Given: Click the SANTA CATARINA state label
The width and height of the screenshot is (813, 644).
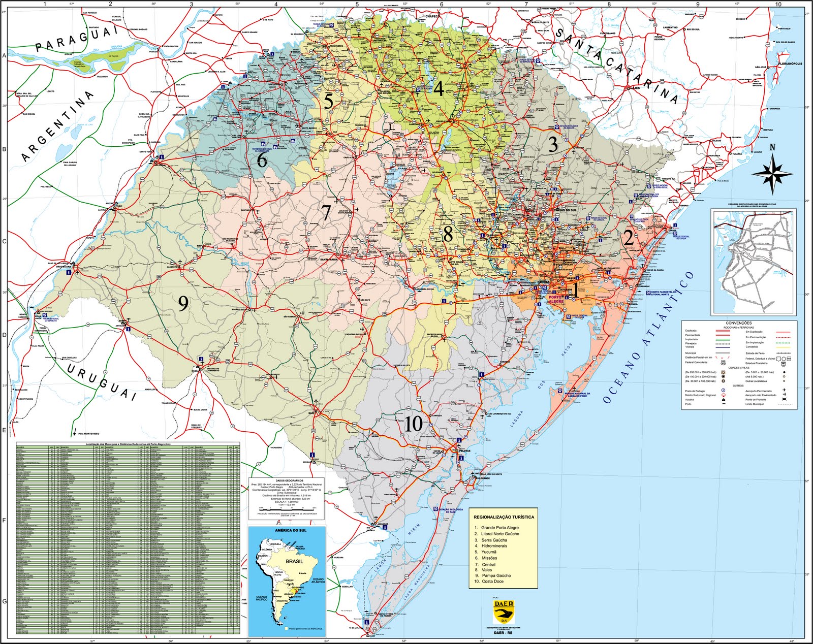Looking at the screenshot, I should click(616, 66).
